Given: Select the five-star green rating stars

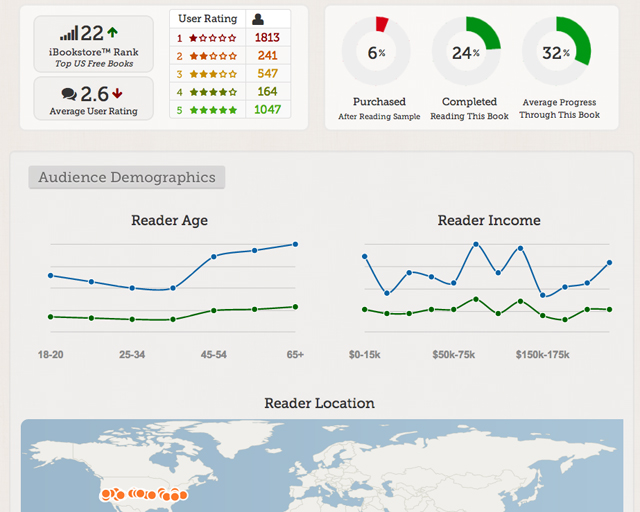Looking at the screenshot, I should pos(213,110).
